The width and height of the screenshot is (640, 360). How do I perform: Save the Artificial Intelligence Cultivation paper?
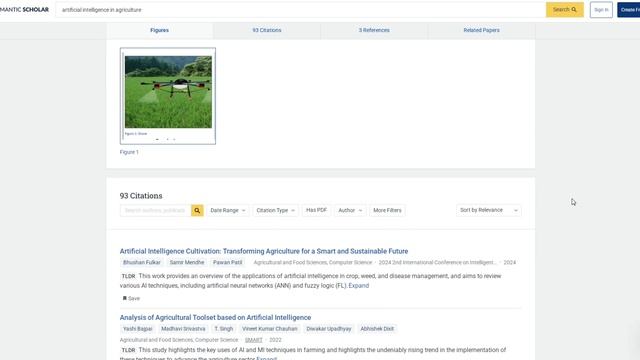[x=131, y=298]
